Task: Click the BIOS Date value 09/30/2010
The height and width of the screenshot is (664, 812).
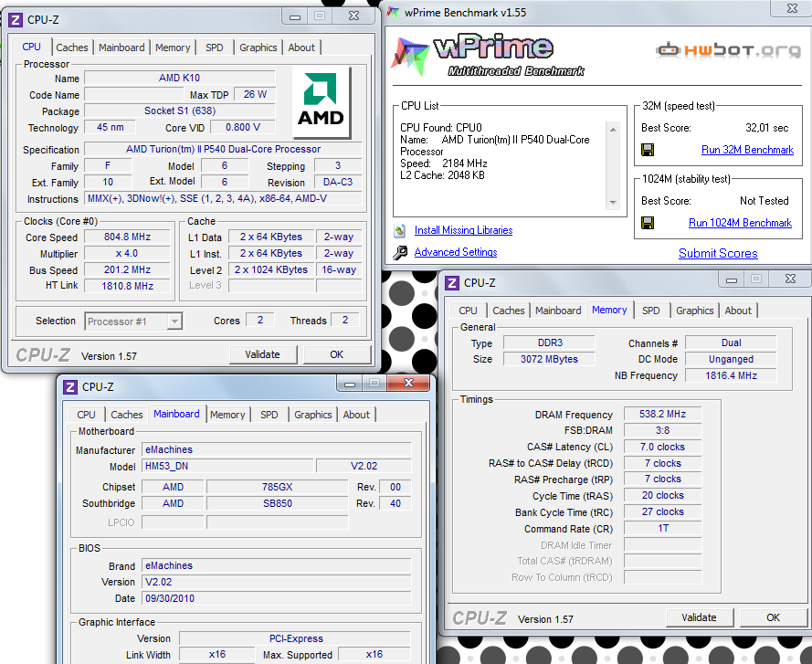Action: pyautogui.click(x=277, y=598)
